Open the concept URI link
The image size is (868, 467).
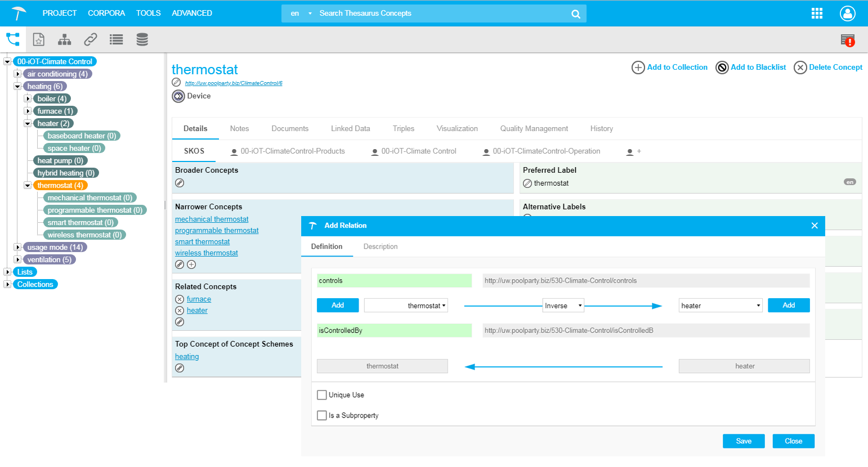point(234,83)
